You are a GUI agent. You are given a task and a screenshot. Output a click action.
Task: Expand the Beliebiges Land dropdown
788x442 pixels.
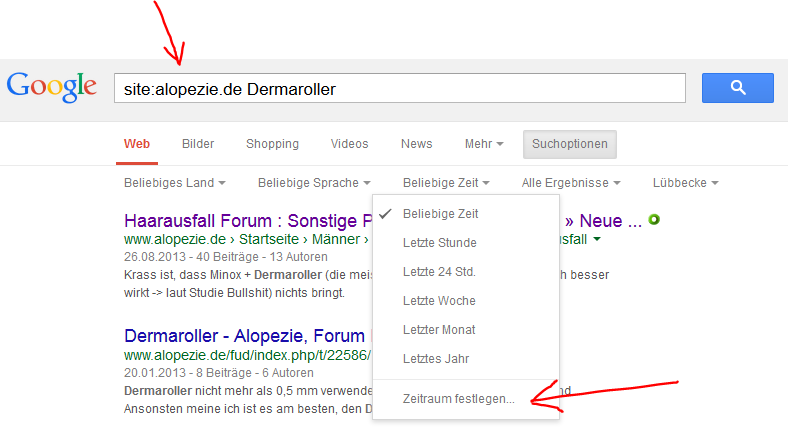[x=174, y=183]
